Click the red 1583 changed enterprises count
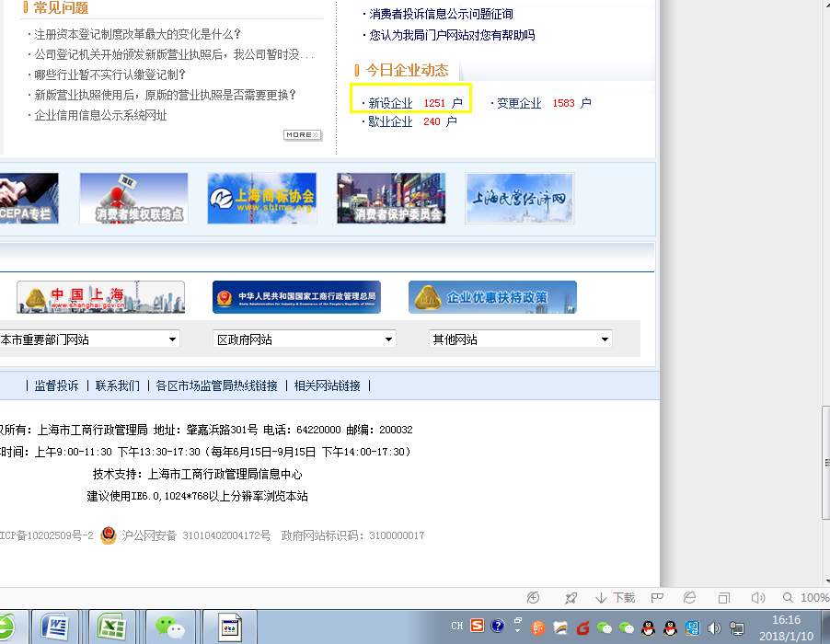This screenshot has width=830, height=644. click(563, 103)
